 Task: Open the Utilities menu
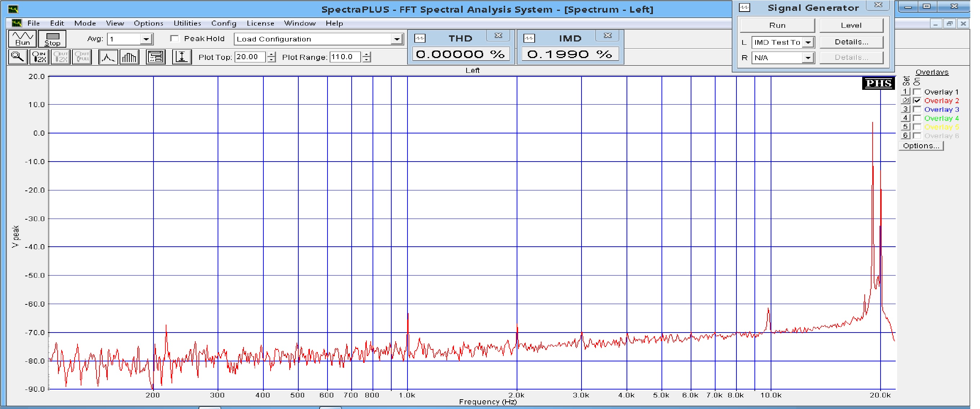[187, 23]
